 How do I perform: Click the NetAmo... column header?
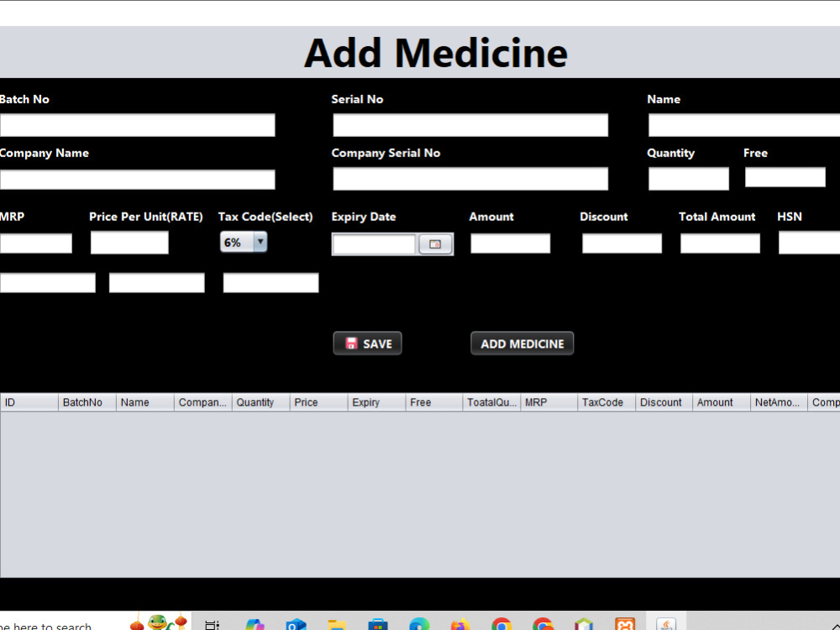tap(779, 402)
